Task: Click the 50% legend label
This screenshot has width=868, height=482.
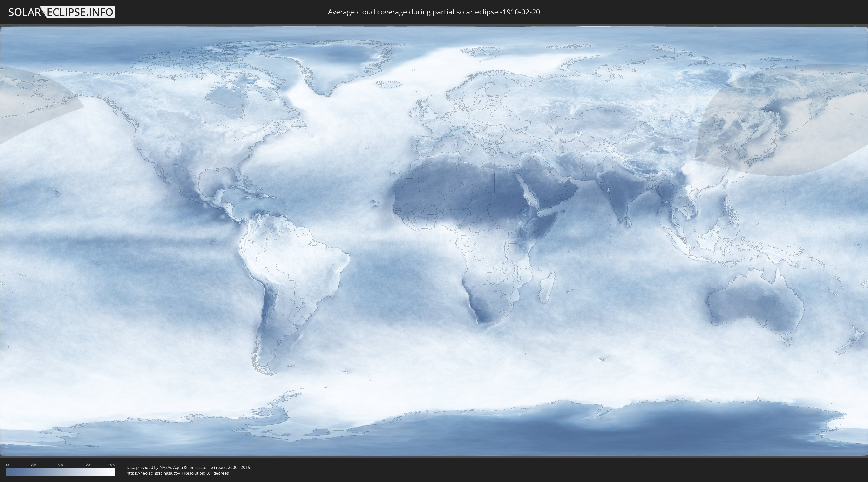Action: (61, 465)
